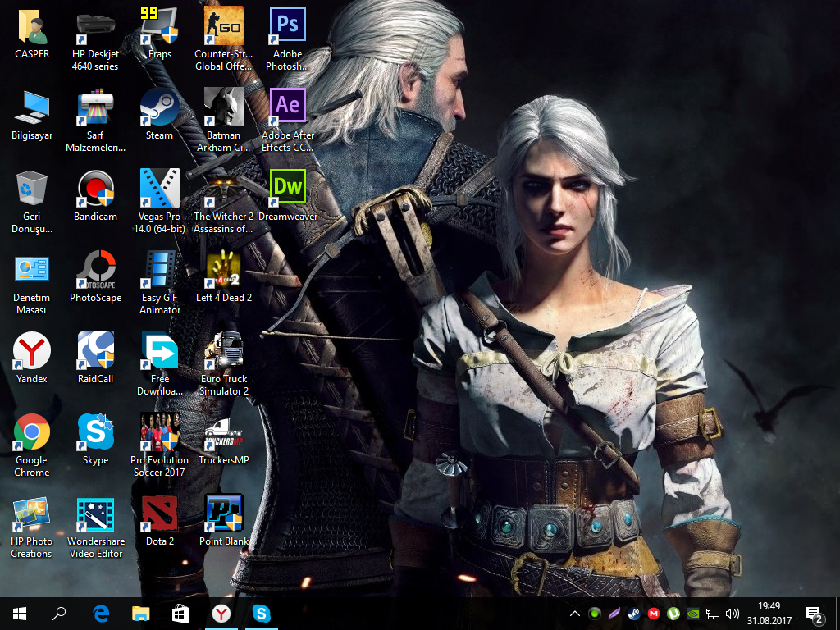Viewport: 840px width, 630px height.
Task: Open File Explorer from the taskbar
Action: click(x=140, y=614)
